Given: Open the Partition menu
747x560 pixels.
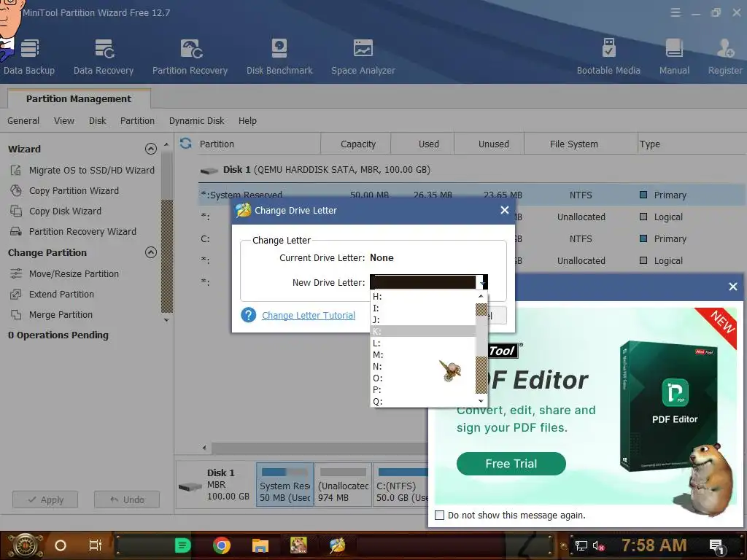Looking at the screenshot, I should [x=137, y=121].
